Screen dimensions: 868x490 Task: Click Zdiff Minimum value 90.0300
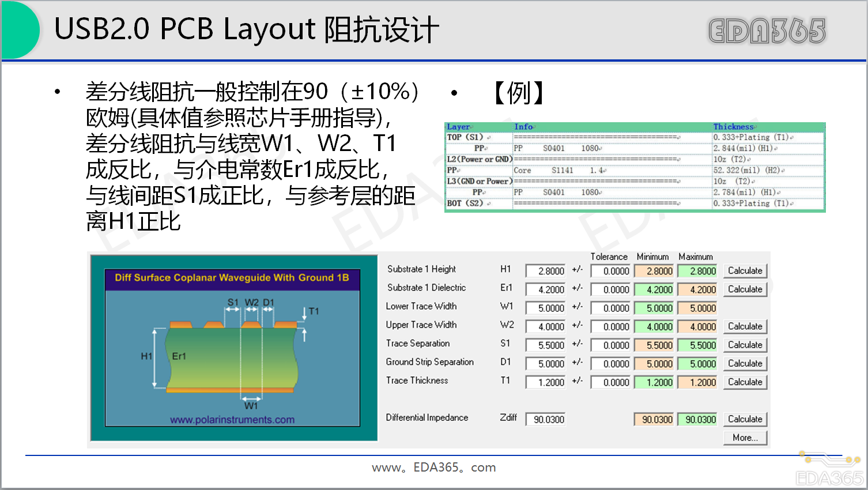[x=654, y=420]
